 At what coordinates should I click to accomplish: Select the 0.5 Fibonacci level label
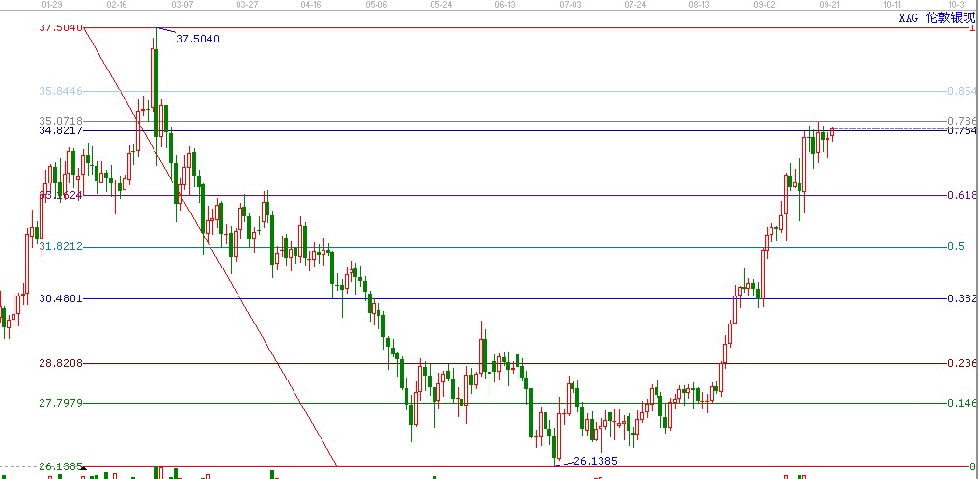click(956, 247)
